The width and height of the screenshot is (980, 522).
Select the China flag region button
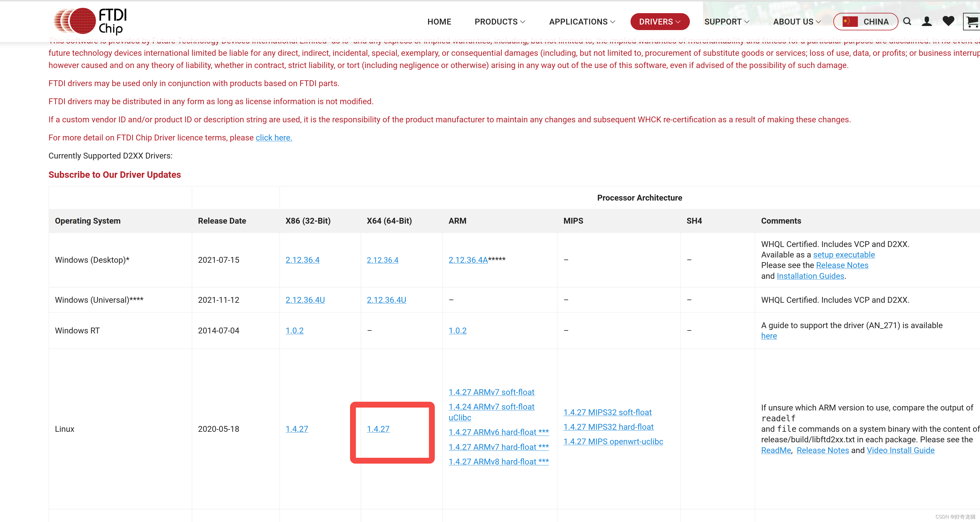865,22
